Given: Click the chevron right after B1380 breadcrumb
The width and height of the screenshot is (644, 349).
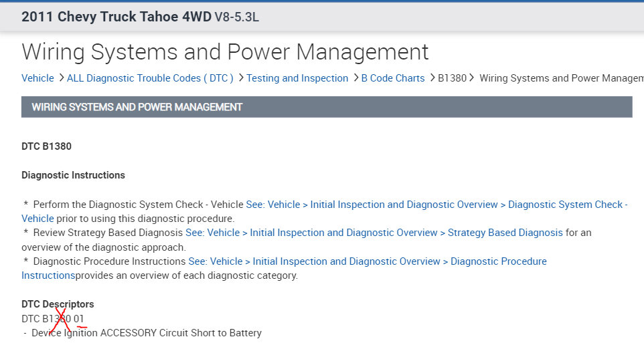Looking at the screenshot, I should pyautogui.click(x=473, y=78).
